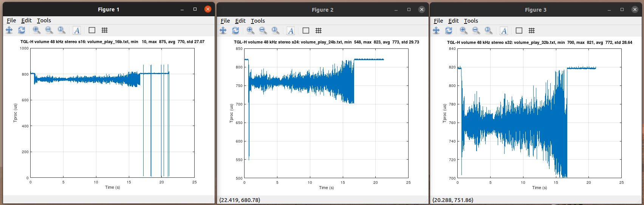This screenshot has width=644, height=205.
Task: Open the Tools menu in Figure 3
Action: 471,21
